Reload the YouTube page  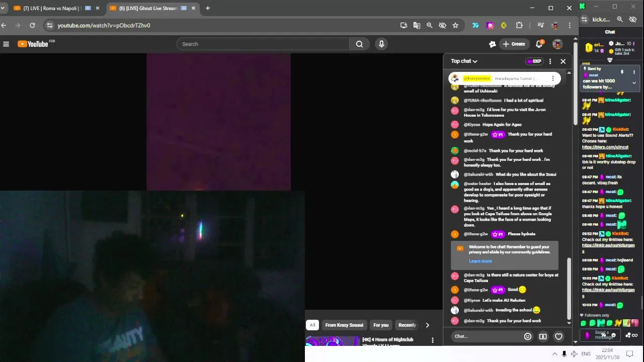[32, 25]
